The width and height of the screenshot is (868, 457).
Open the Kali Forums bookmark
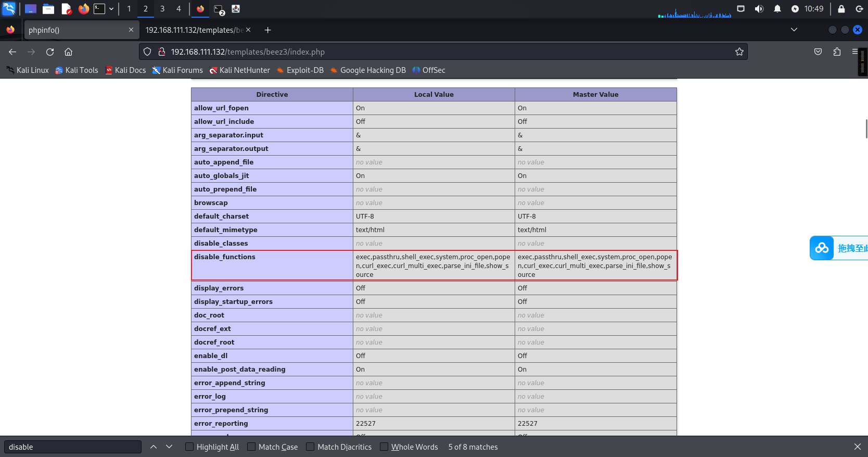(177, 70)
